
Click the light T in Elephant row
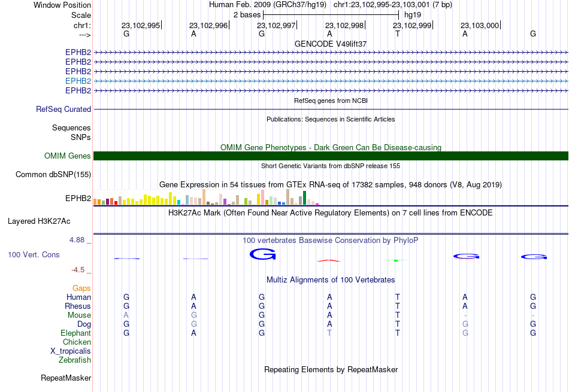pyautogui.click(x=329, y=333)
